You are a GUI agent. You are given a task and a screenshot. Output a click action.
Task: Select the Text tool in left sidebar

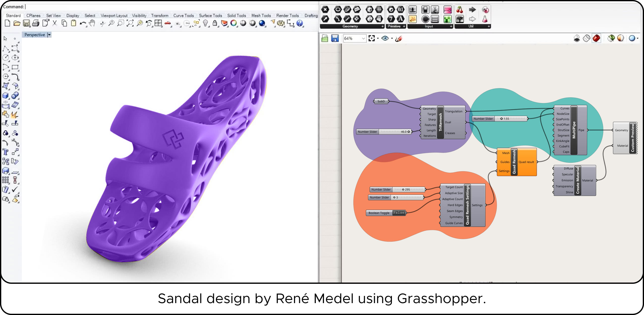(5, 152)
